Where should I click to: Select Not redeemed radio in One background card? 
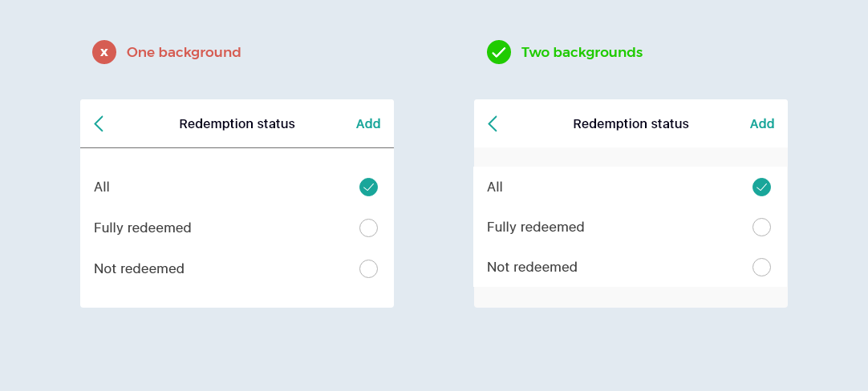(368, 268)
